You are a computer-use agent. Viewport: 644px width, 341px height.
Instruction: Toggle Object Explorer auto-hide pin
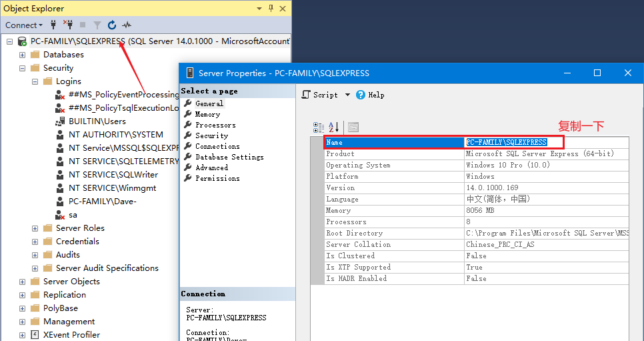pos(271,8)
